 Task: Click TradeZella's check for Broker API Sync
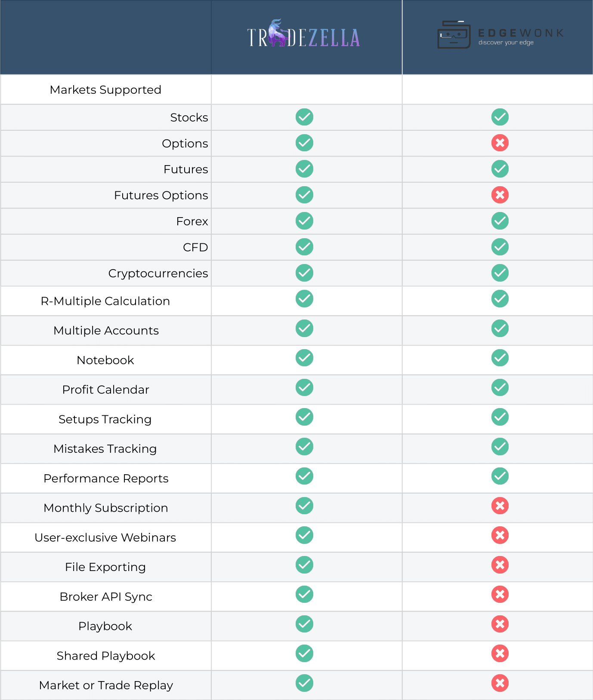[304, 595]
